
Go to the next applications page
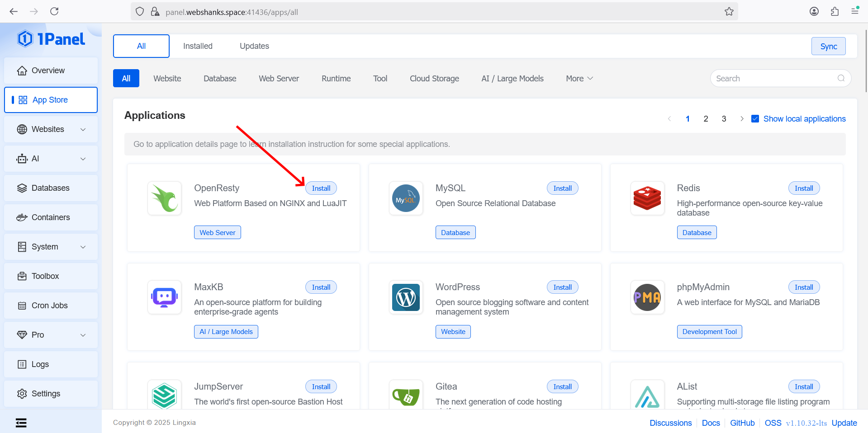coord(742,119)
